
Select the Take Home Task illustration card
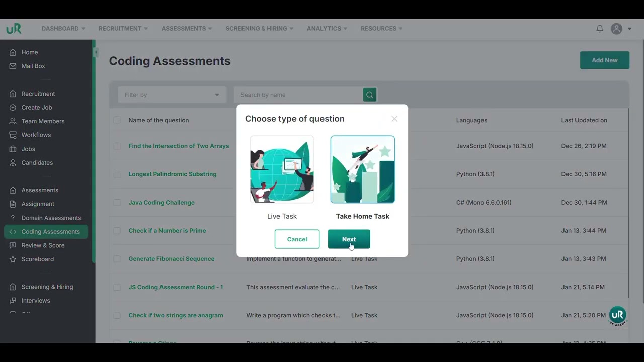pyautogui.click(x=363, y=169)
